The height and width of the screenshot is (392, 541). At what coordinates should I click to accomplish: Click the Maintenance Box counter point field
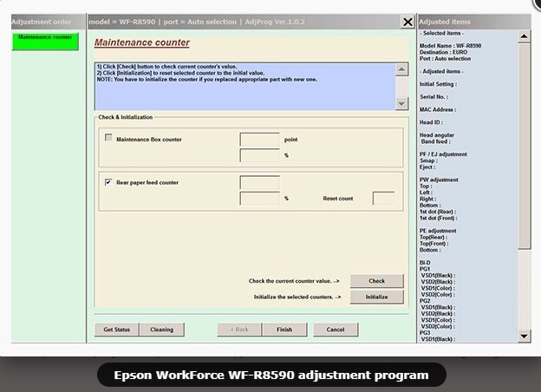pyautogui.click(x=259, y=140)
